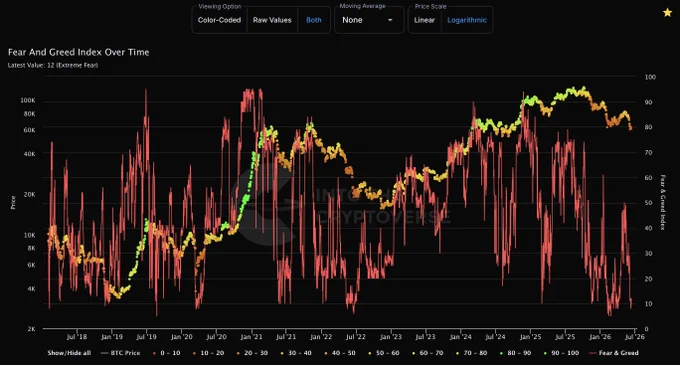
Task: Click the Jan '26 x-axis label
Action: tap(600, 336)
